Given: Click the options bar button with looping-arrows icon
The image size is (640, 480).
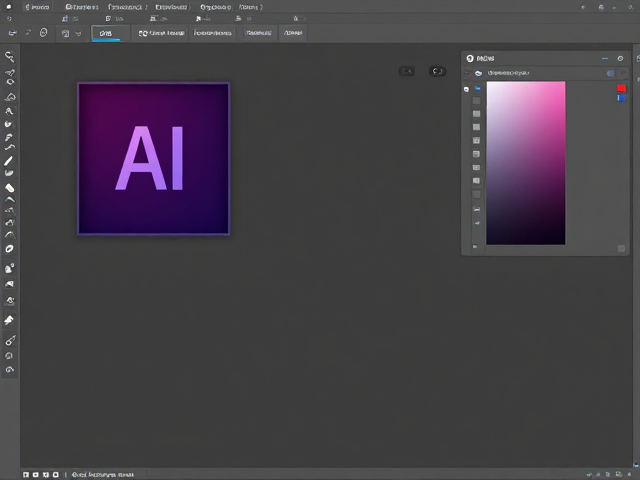Looking at the screenshot, I should (161, 33).
